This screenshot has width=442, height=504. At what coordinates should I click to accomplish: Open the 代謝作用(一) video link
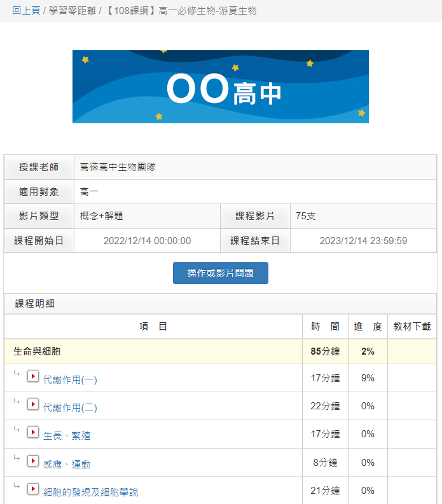pyautogui.click(x=70, y=379)
